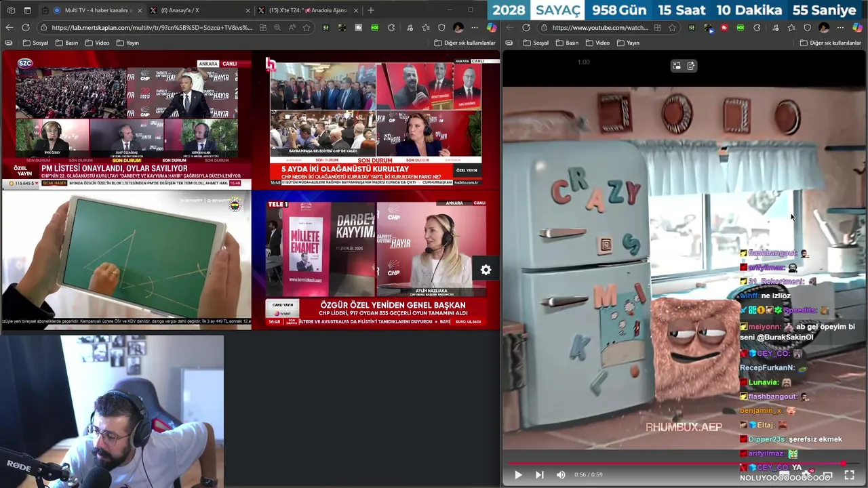Add the Multi TV page to favorites
The height and width of the screenshot is (488, 868).
[x=307, y=28]
